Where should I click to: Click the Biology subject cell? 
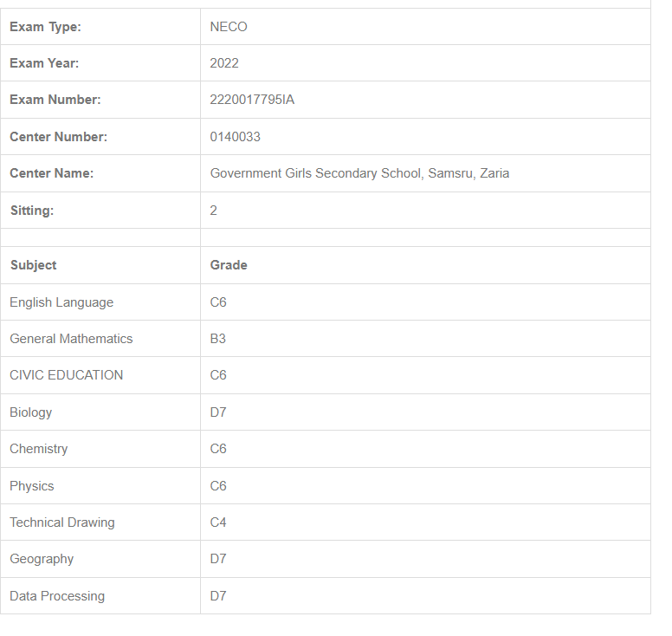click(x=30, y=412)
